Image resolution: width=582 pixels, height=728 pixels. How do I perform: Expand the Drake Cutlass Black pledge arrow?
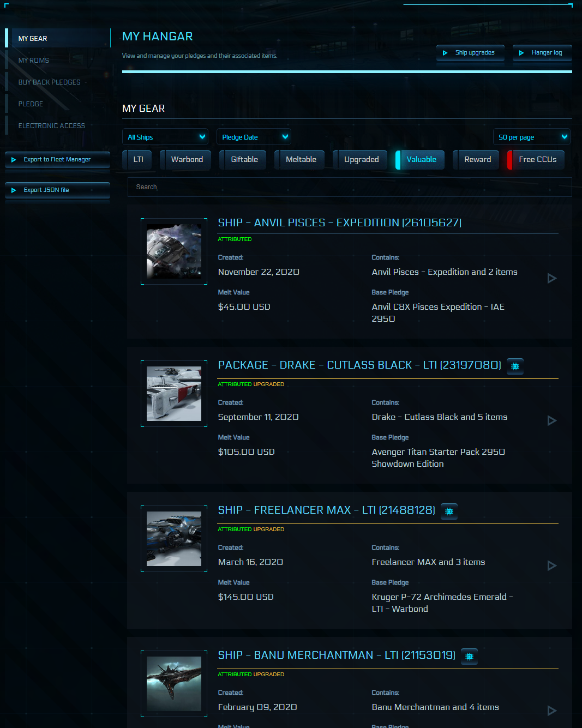(552, 420)
